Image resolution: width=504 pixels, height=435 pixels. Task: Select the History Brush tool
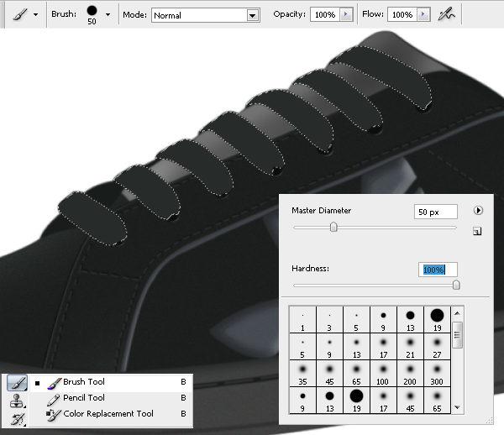click(x=18, y=419)
